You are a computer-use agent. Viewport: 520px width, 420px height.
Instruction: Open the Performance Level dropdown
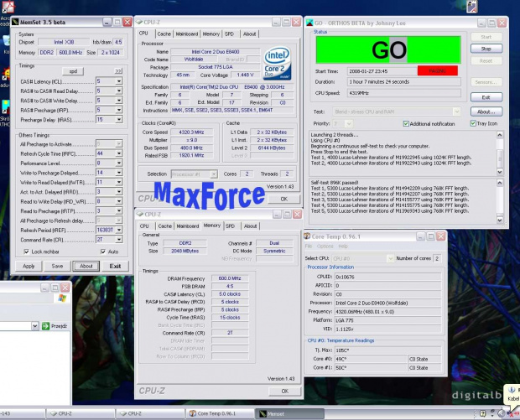pyautogui.click(x=119, y=163)
